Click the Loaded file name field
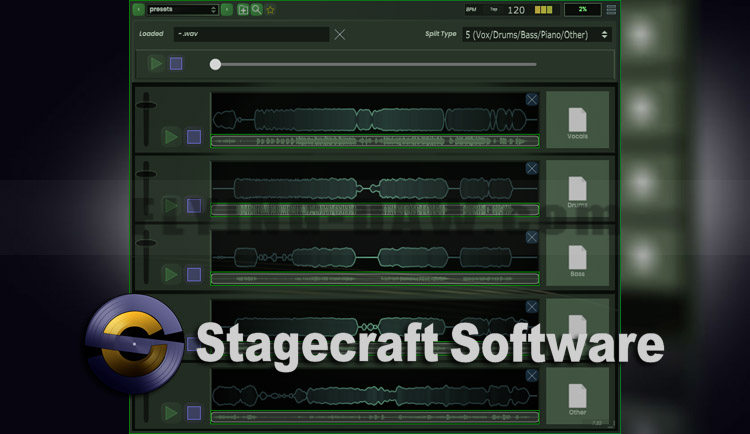The width and height of the screenshot is (750, 434). [x=251, y=34]
